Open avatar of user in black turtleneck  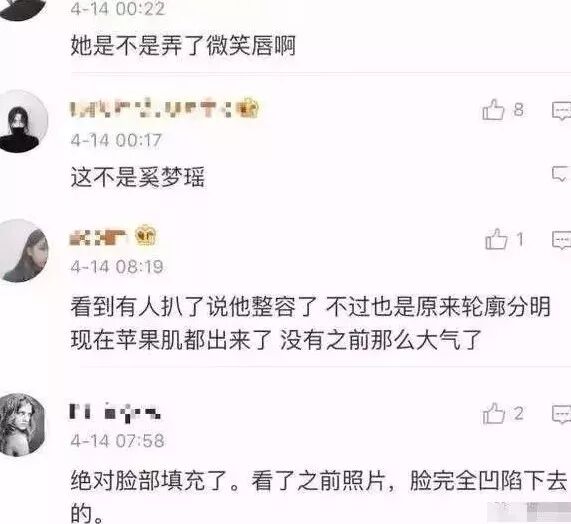23,121
